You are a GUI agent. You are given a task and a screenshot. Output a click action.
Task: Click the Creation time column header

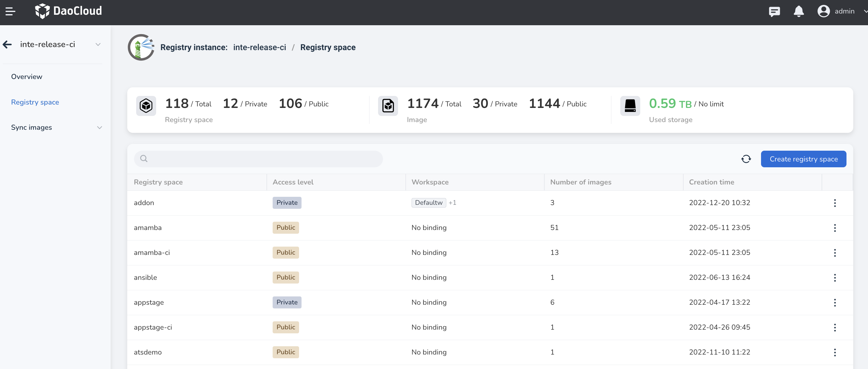pyautogui.click(x=711, y=182)
